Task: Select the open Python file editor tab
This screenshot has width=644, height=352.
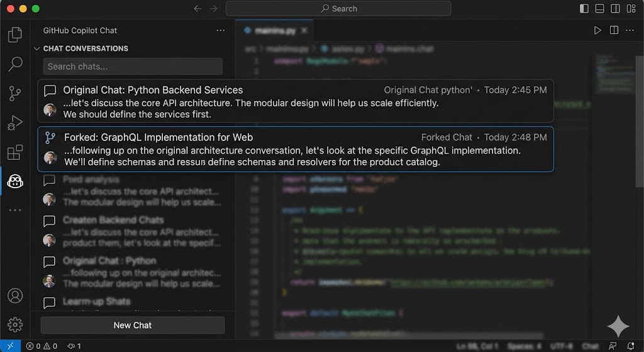Action: pos(274,30)
